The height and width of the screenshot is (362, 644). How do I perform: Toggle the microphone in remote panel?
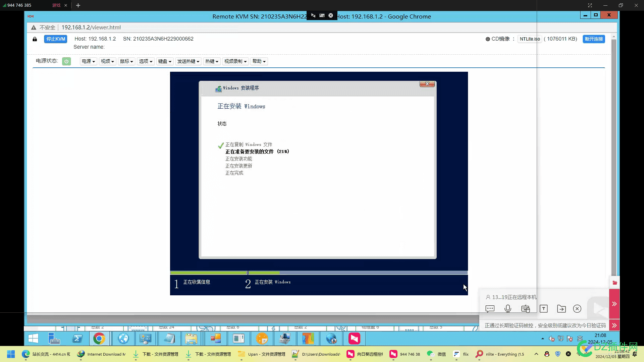coord(508,309)
